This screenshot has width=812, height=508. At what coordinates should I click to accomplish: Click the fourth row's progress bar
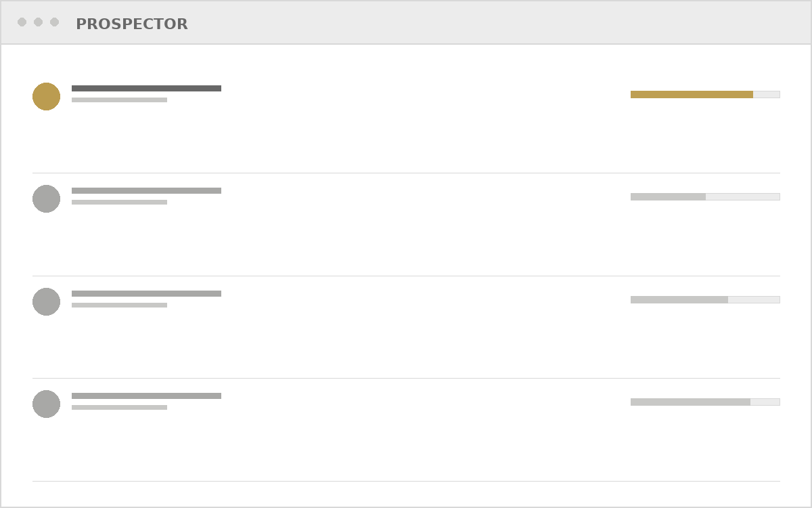point(705,402)
